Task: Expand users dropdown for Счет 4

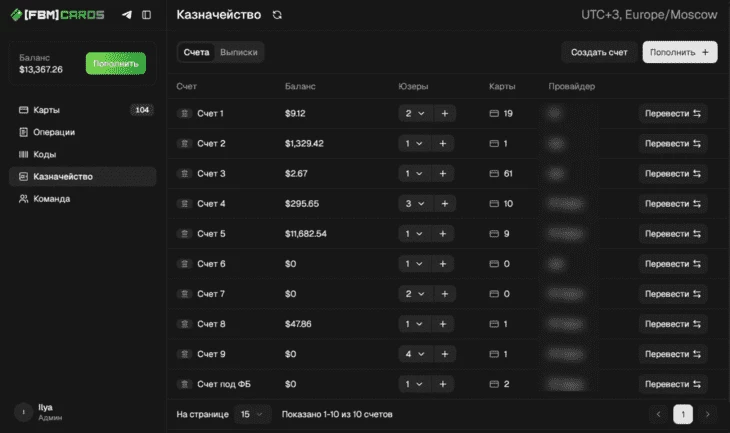Action: pos(414,204)
